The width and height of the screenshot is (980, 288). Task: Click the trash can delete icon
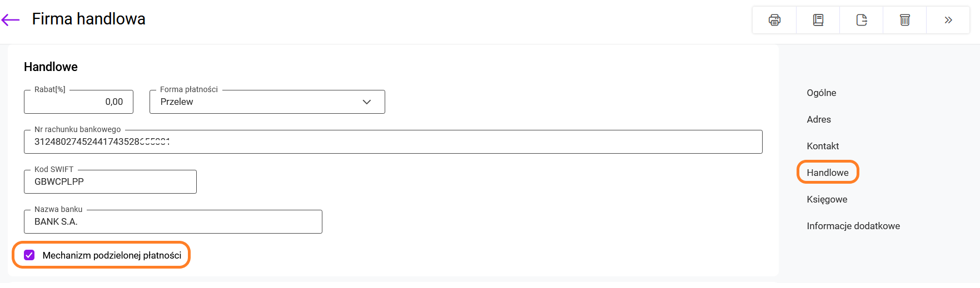click(x=904, y=20)
